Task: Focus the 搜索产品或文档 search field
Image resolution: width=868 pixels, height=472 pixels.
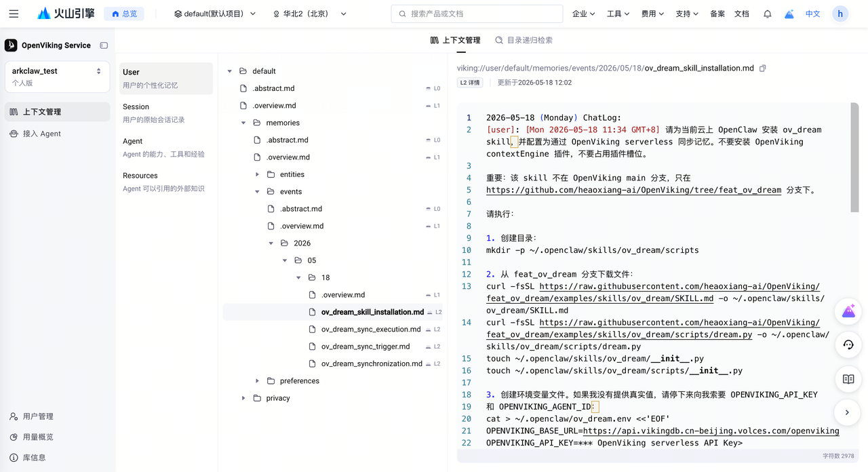Action: (477, 14)
